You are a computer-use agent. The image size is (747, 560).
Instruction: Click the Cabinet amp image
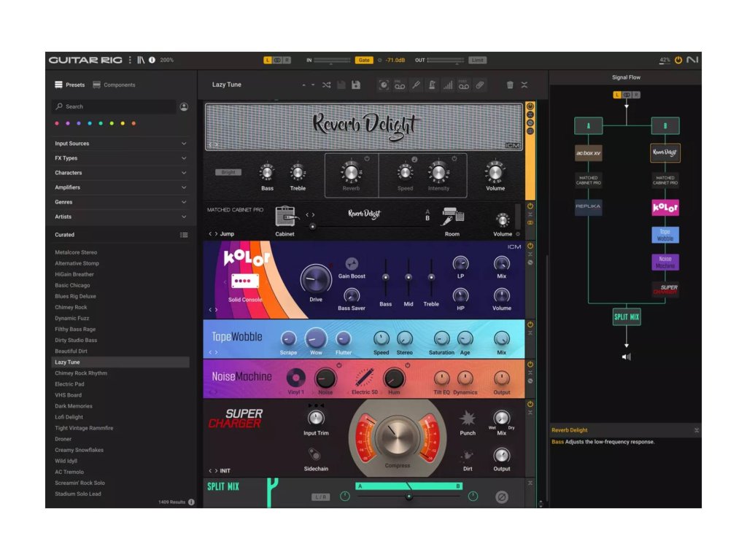[x=285, y=217]
